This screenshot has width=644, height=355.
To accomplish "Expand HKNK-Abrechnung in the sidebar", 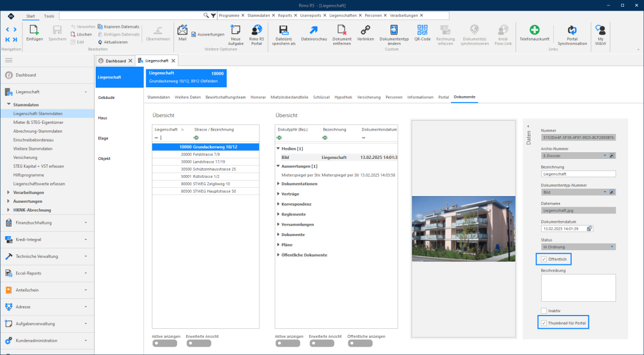I will click(9, 210).
